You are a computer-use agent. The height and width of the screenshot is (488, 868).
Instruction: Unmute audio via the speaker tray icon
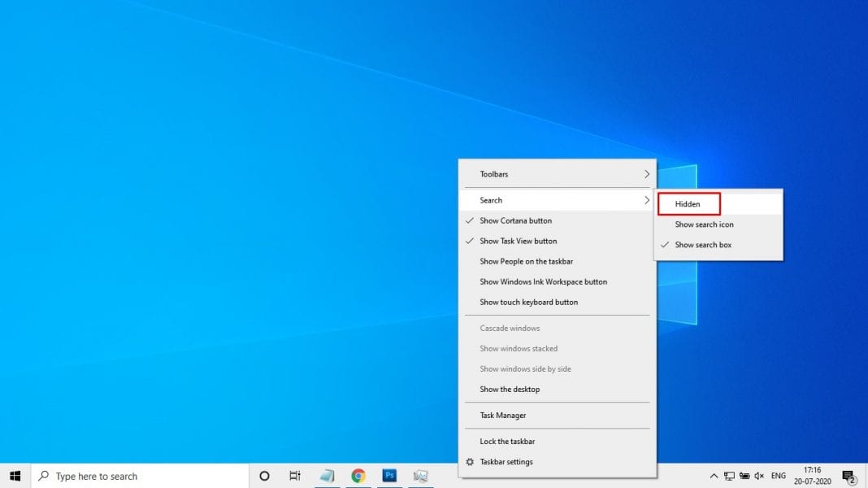pos(759,476)
